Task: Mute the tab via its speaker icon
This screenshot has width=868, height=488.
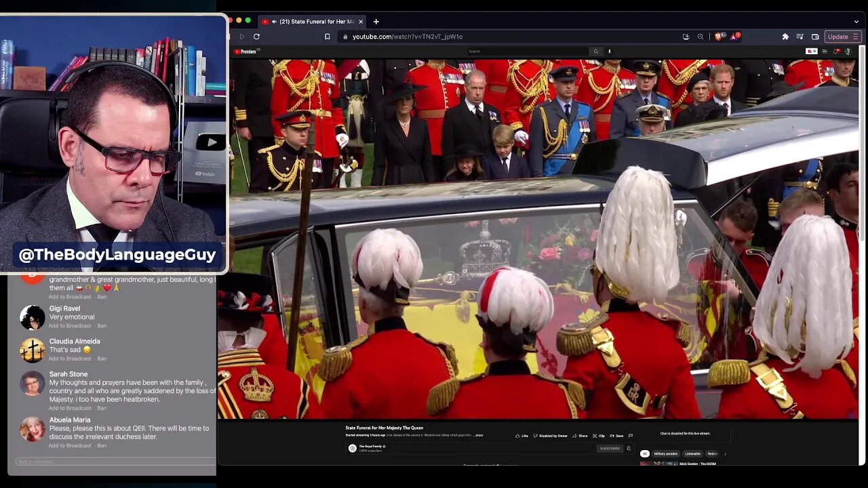Action: click(274, 22)
